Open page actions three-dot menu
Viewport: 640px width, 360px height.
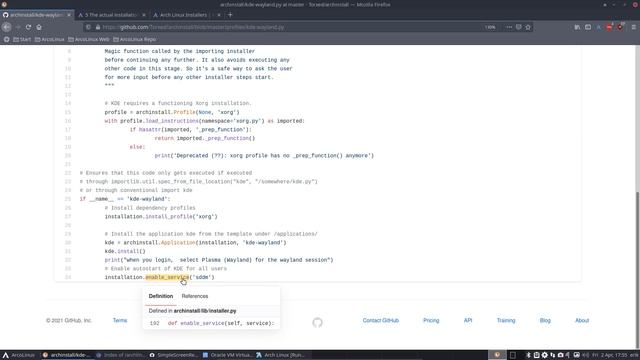(509, 27)
